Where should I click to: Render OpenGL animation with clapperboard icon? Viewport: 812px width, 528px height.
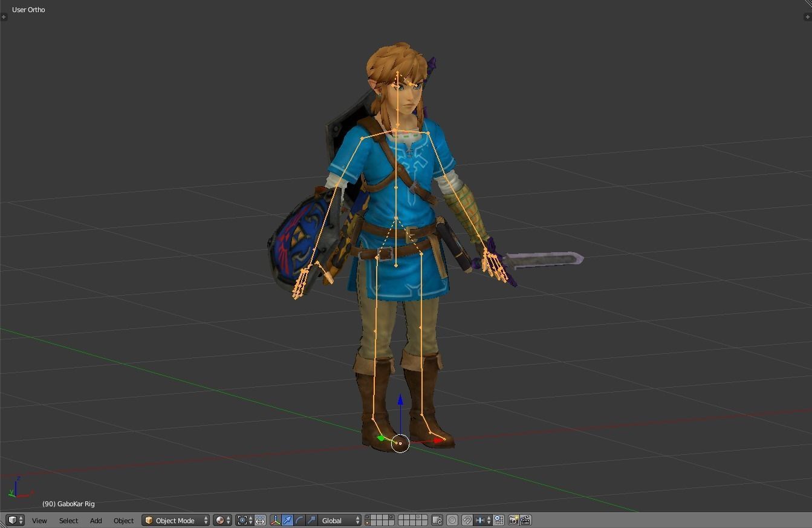[x=525, y=520]
